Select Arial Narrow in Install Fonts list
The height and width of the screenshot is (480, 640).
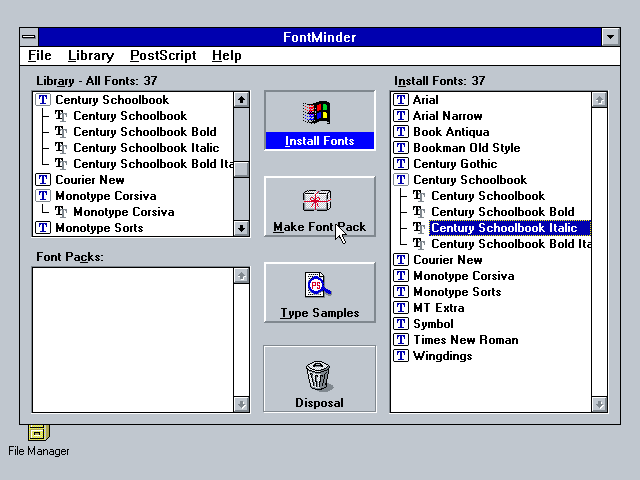point(448,116)
